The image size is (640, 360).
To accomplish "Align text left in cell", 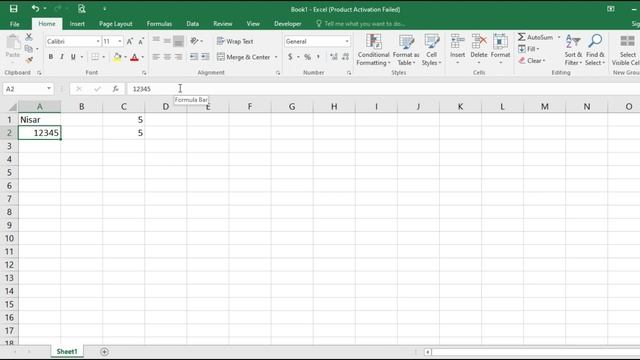I will pos(156,57).
